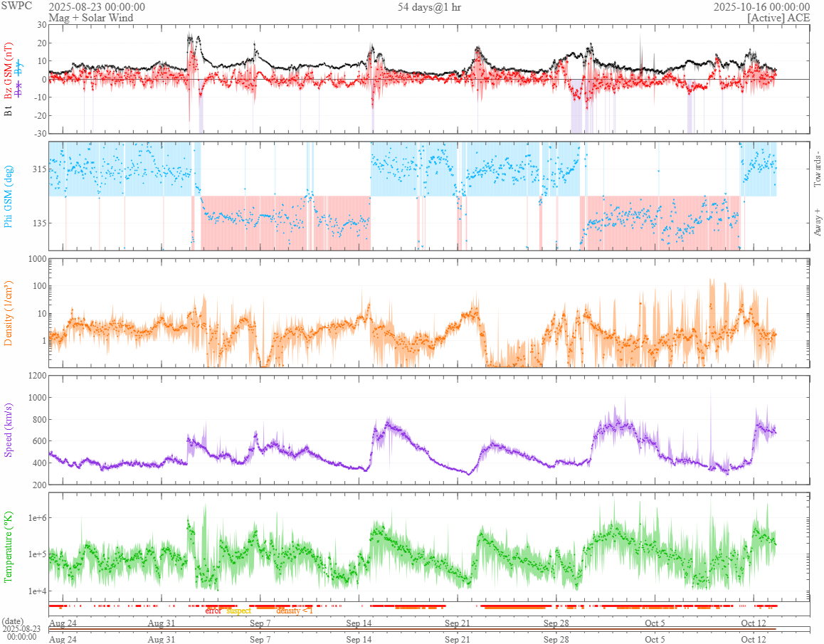This screenshot has width=824, height=644.
Task: Click inside the Temperature plot
Action: (x=429, y=547)
